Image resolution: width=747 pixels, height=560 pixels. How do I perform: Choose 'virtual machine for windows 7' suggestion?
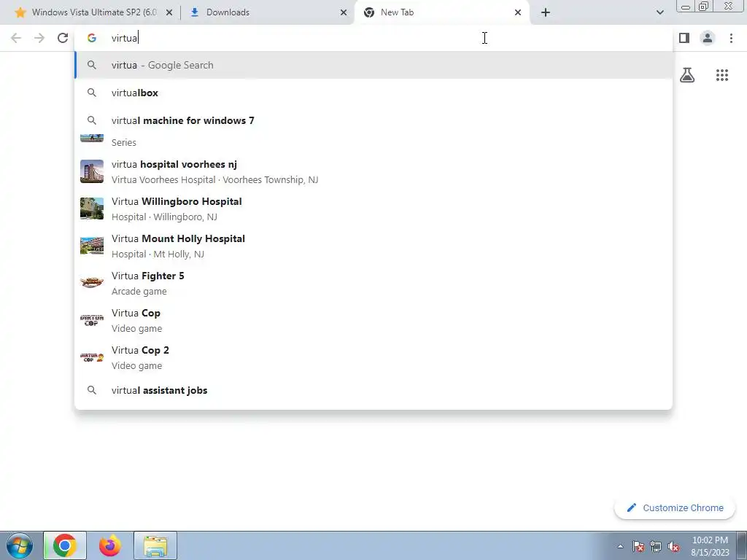(373, 120)
